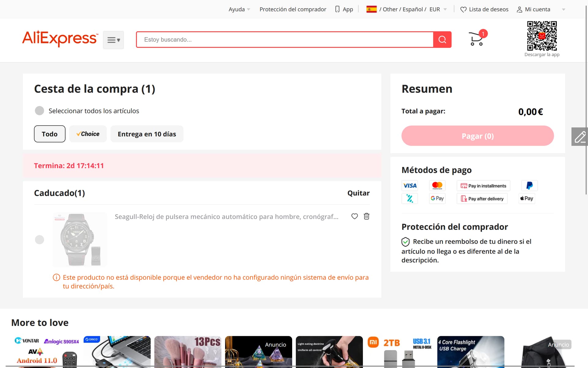
Task: Click the G Pay payment icon
Action: [x=437, y=198]
